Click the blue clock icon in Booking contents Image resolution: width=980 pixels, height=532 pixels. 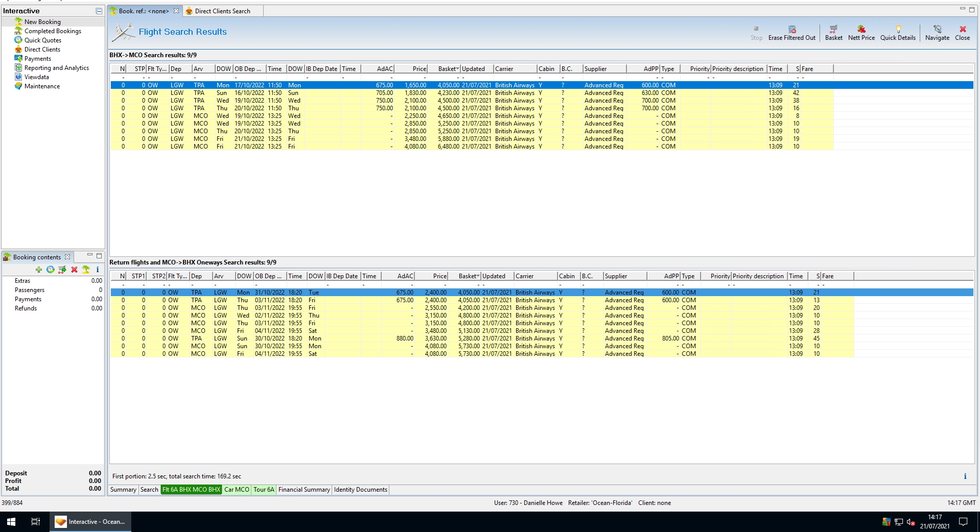pos(50,270)
